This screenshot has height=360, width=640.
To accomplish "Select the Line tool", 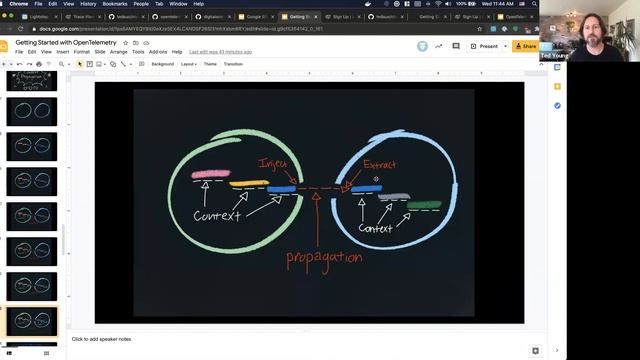I will [x=123, y=64].
